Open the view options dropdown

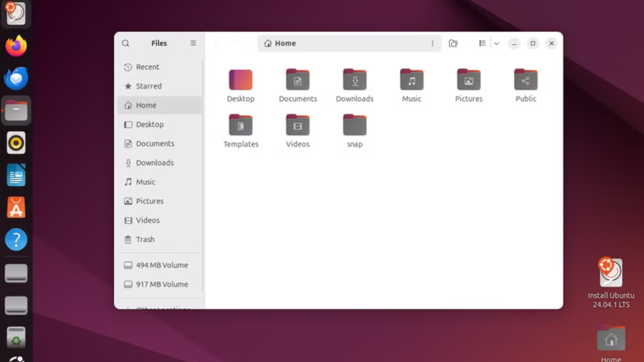[x=497, y=43]
